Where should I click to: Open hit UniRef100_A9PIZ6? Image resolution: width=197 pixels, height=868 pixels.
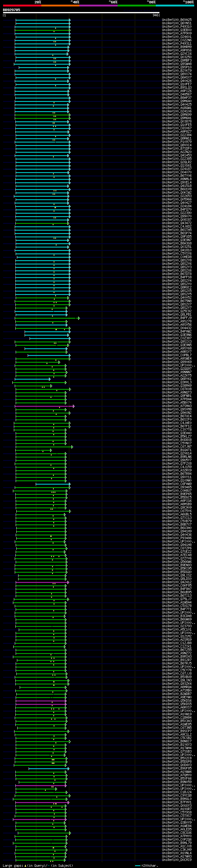(x=177, y=91)
